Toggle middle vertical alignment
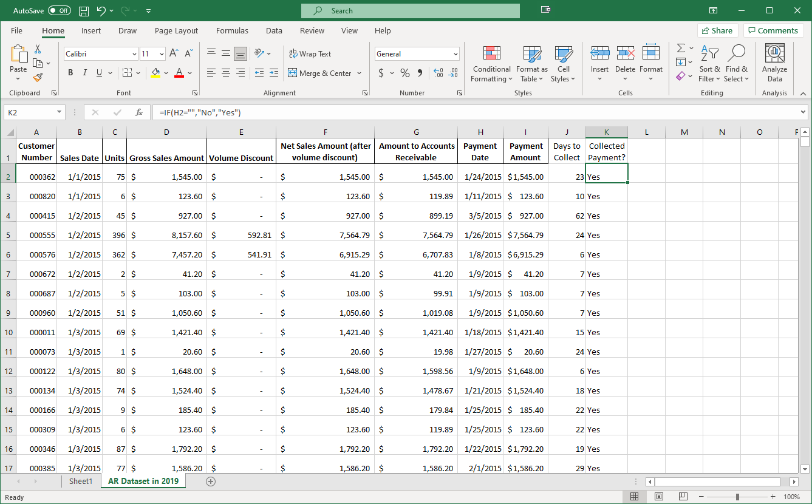The image size is (812, 504). 226,53
